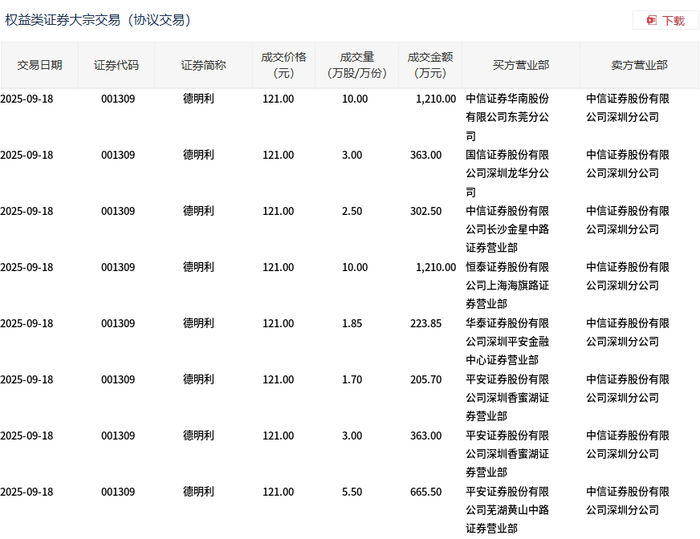
Task: Click amount 1,210.00 in the 恒泰证券 row
Action: coord(436,267)
